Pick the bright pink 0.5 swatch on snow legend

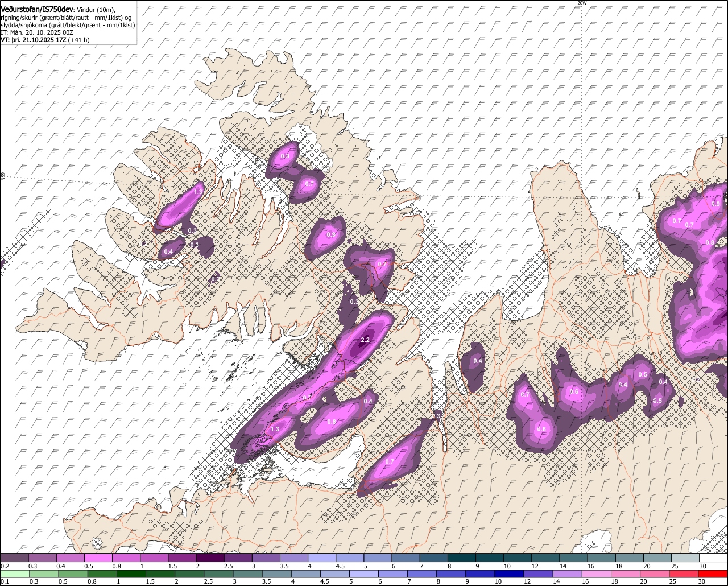click(98, 558)
